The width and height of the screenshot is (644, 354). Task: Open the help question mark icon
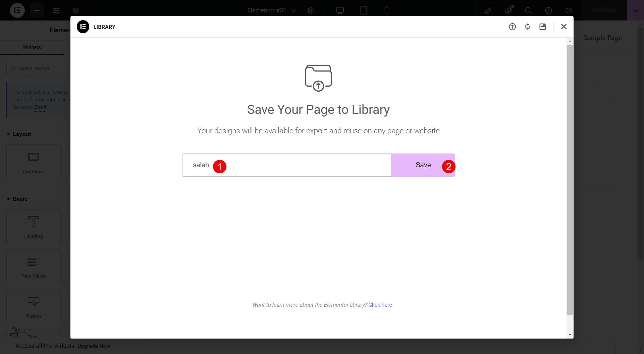pos(548,10)
